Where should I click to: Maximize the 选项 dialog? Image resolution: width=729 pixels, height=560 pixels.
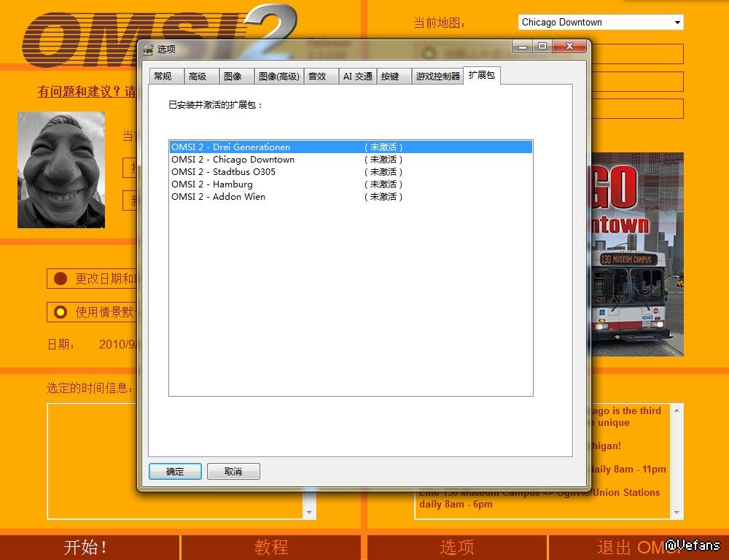point(542,47)
